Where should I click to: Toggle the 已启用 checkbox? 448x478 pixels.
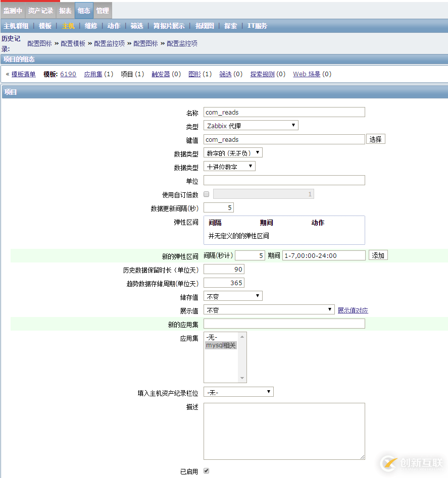pos(207,471)
